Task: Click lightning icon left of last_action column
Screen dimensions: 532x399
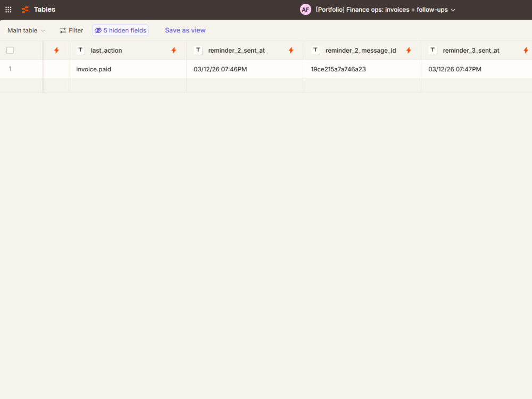Action: (x=56, y=50)
